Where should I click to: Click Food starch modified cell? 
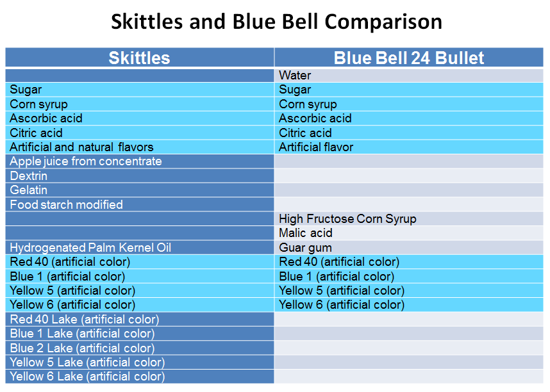pos(140,204)
